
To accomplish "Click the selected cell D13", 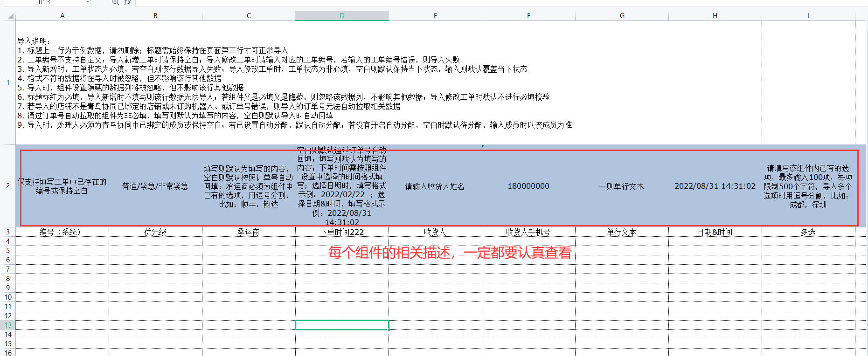I will pyautogui.click(x=342, y=325).
